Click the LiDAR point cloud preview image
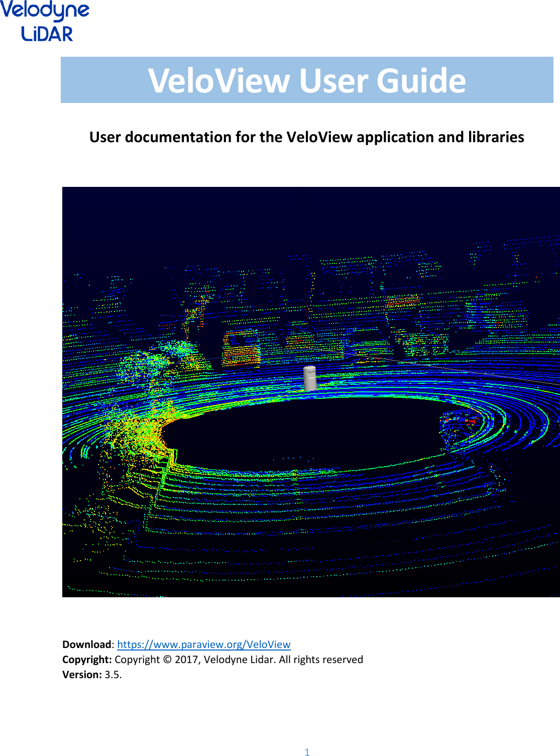The width and height of the screenshot is (560, 756). pyautogui.click(x=304, y=392)
